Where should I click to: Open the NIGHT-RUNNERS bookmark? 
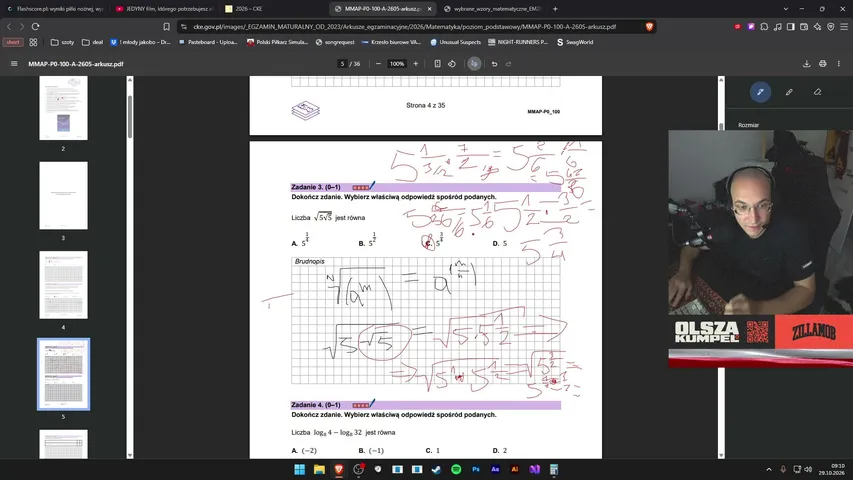pos(517,42)
